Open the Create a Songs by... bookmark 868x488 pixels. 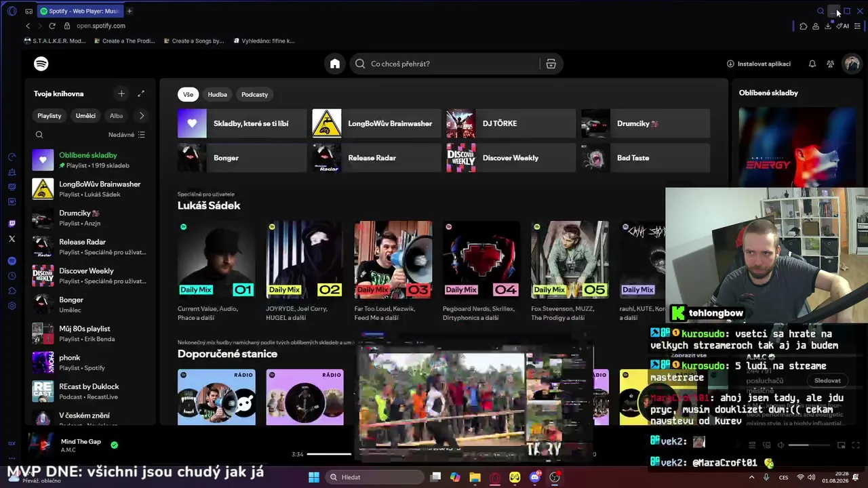click(x=193, y=41)
